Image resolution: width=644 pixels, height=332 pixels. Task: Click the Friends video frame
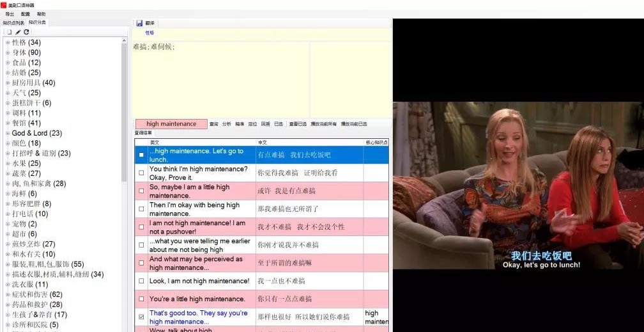point(518,186)
